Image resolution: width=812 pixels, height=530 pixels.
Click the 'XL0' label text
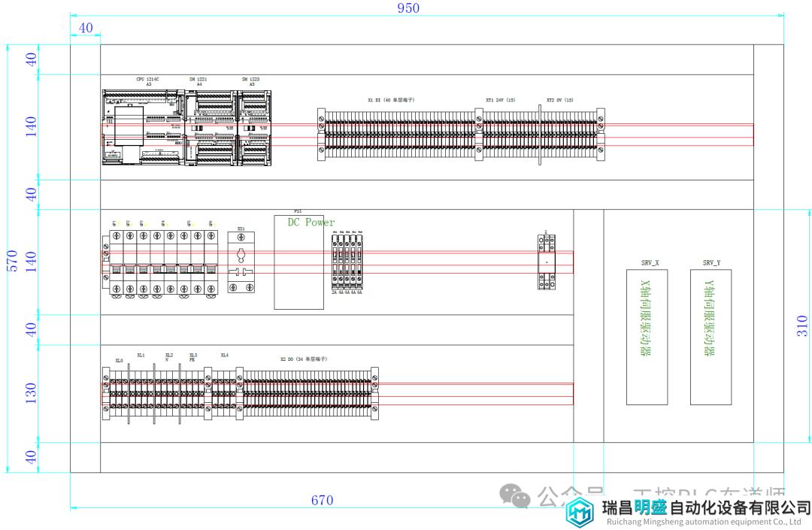119,361
